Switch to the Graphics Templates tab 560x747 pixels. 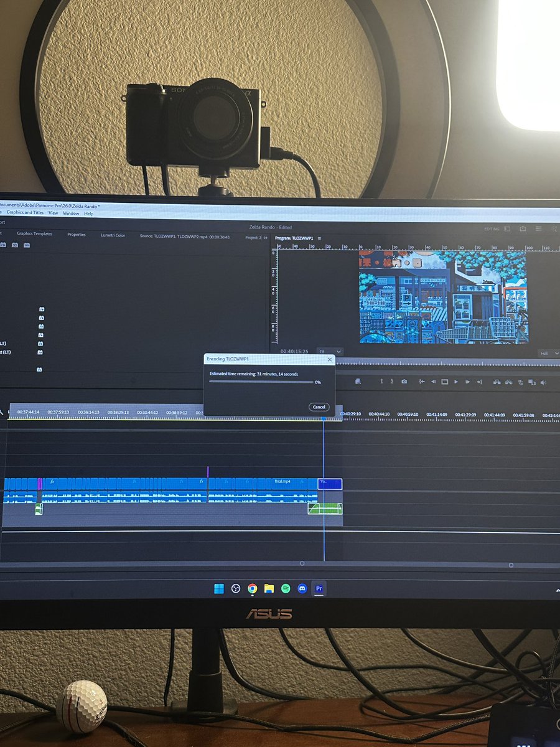[x=34, y=234]
